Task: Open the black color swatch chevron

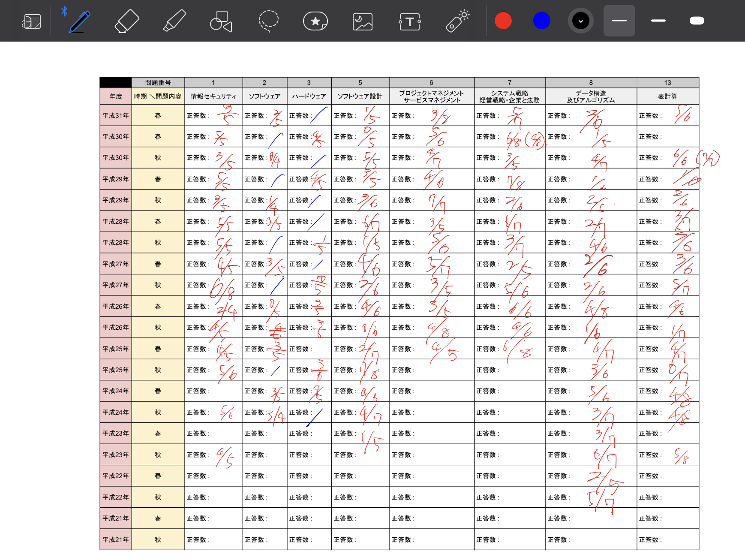Action: tap(581, 21)
